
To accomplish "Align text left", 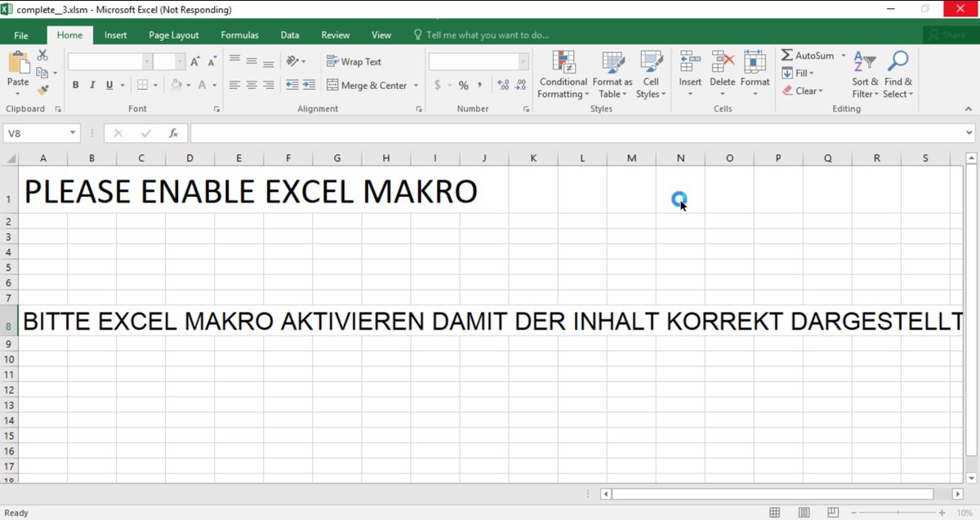I will pyautogui.click(x=235, y=85).
